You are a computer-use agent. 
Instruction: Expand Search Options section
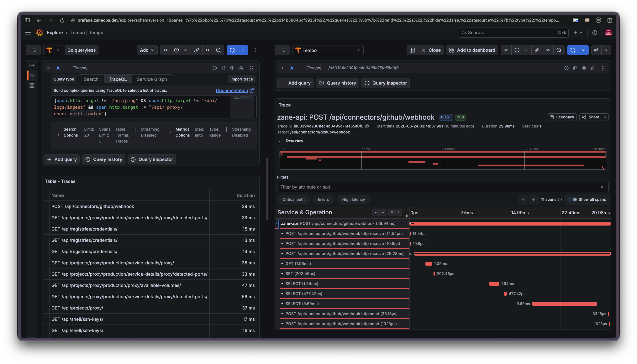(x=59, y=135)
